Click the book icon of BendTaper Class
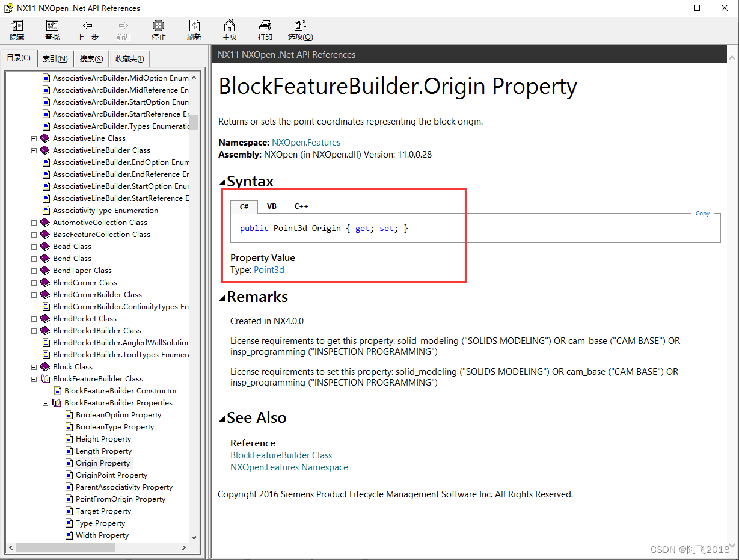Viewport: 739px width, 560px height. (x=45, y=271)
